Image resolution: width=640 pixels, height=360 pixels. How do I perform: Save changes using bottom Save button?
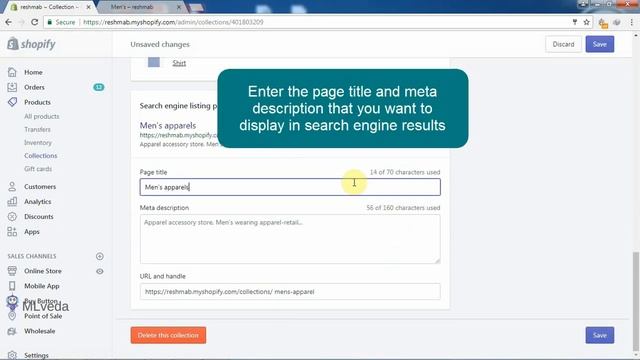[x=600, y=335]
